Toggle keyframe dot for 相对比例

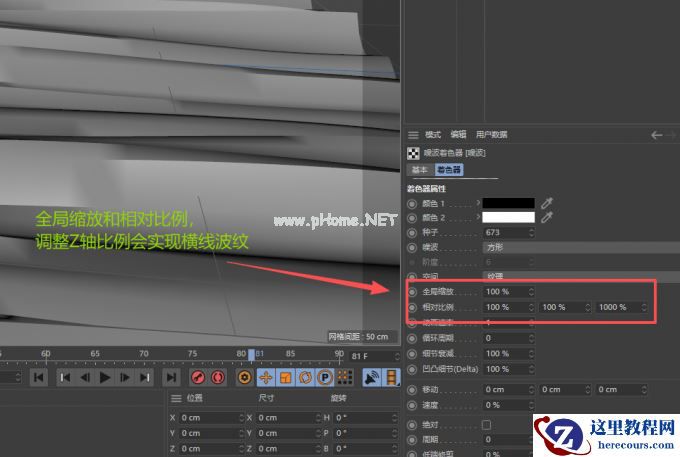click(412, 307)
